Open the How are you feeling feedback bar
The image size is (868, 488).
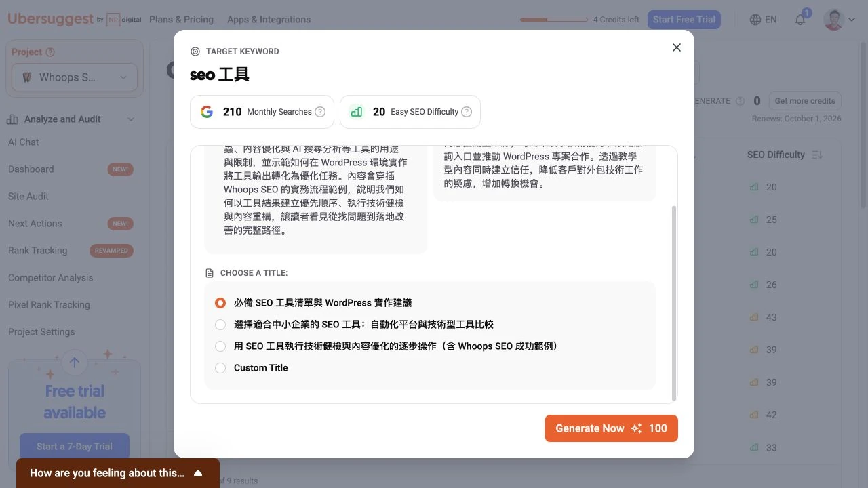click(118, 473)
